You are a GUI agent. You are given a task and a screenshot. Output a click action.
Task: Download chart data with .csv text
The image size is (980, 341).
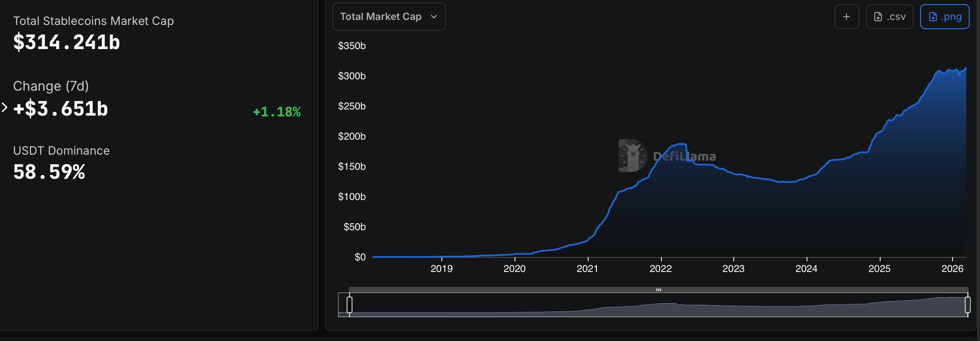[896, 17]
